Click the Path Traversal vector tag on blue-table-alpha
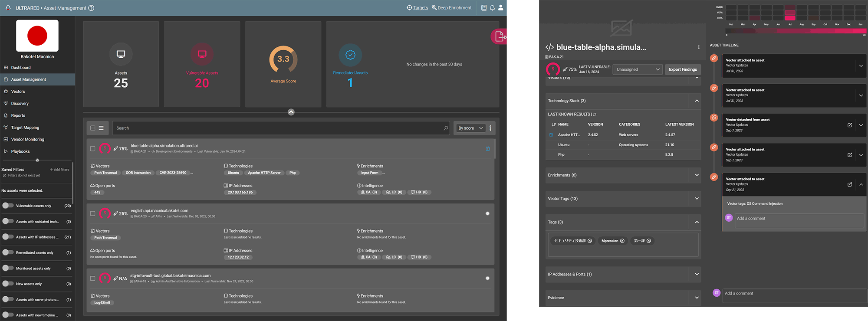868x321 pixels. [x=105, y=173]
